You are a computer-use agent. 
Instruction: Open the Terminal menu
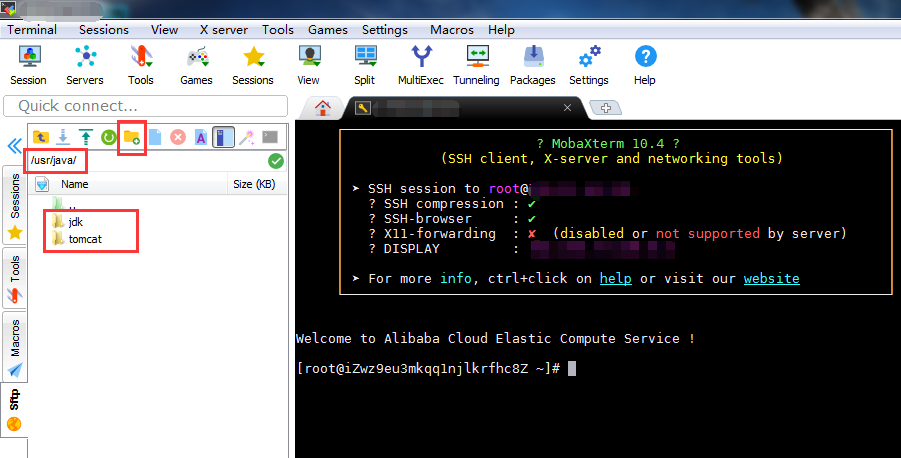click(32, 29)
